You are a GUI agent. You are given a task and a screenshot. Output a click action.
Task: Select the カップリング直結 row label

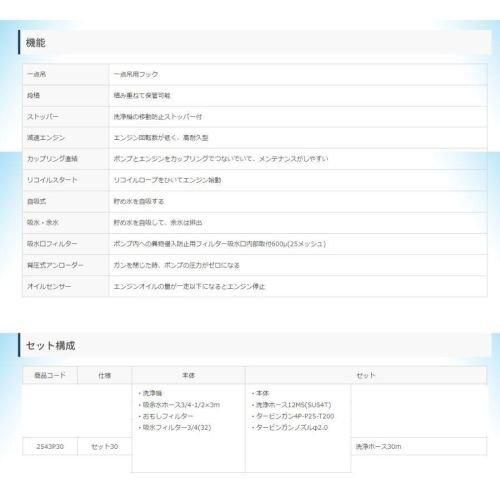[52, 159]
